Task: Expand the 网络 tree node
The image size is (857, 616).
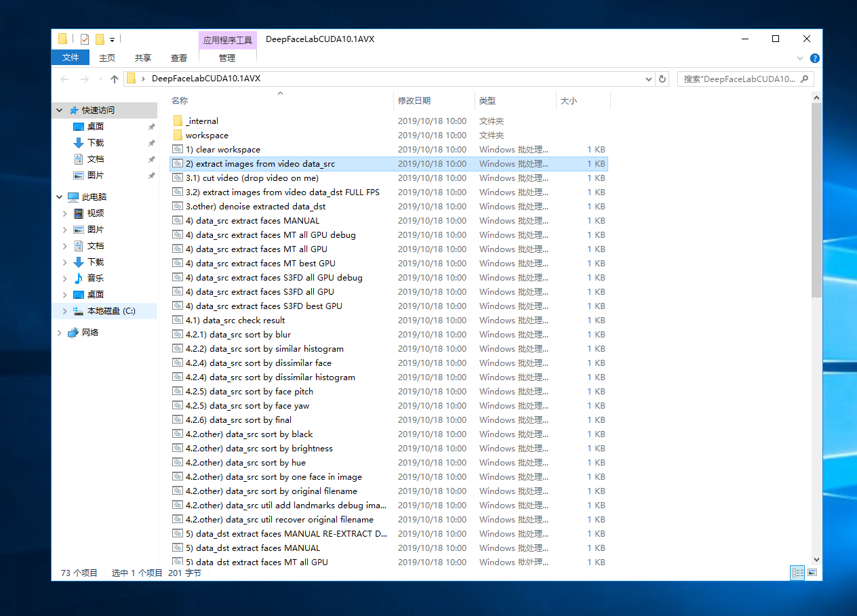Action: coord(60,332)
